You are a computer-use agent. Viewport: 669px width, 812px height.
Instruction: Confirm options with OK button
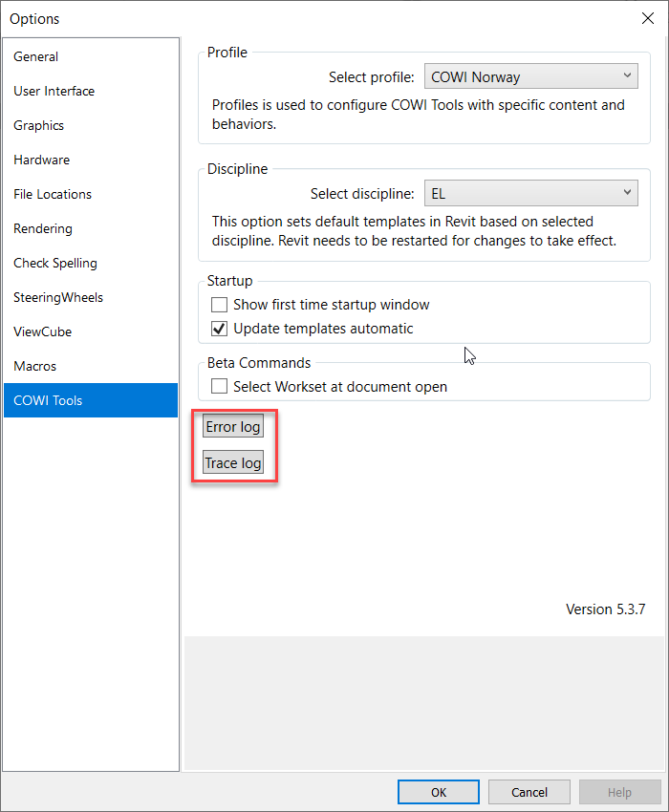[x=439, y=792]
